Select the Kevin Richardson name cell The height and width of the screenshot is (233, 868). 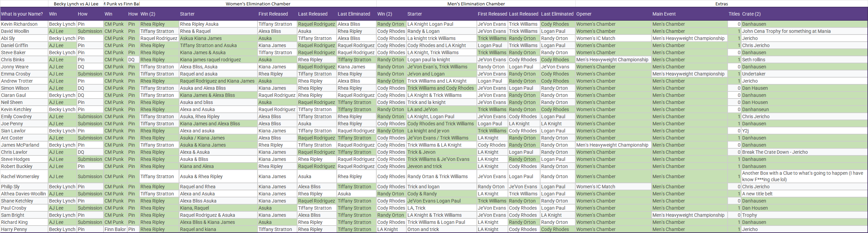(19, 24)
